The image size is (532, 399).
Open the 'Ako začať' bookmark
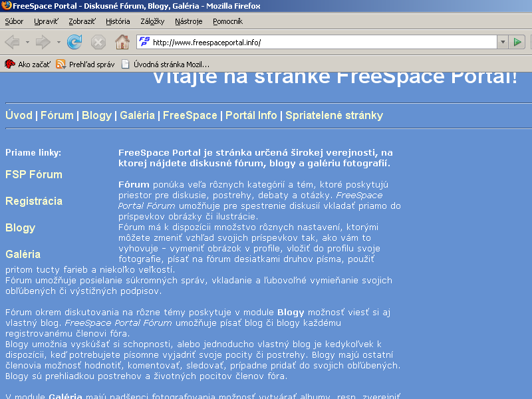click(28, 65)
